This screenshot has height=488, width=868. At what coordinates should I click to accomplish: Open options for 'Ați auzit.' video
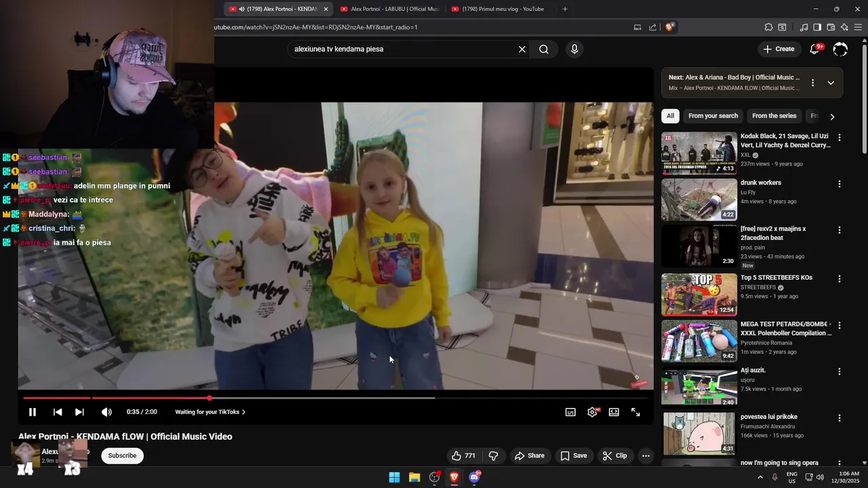(840, 371)
